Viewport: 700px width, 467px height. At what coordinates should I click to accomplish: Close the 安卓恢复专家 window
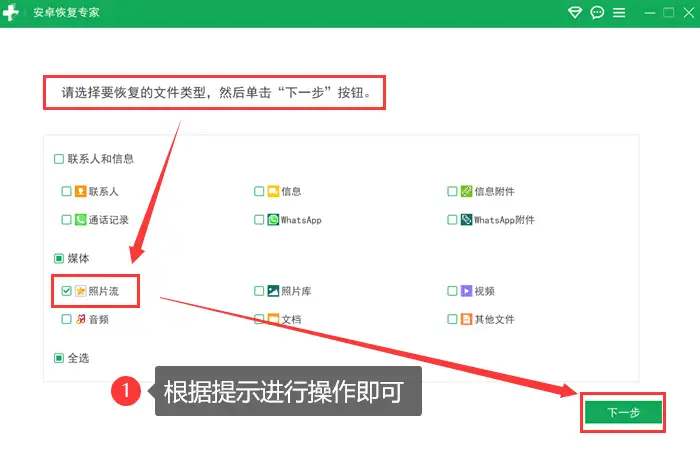[688, 13]
